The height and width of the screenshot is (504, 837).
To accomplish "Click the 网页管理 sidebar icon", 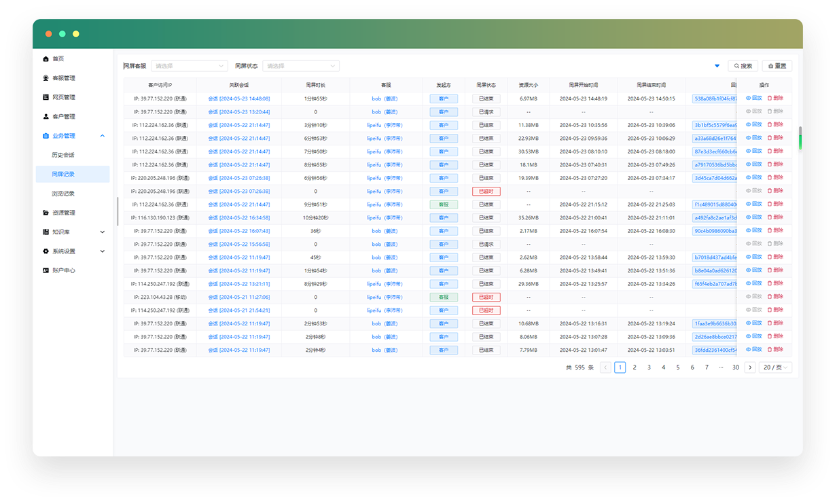I will pyautogui.click(x=46, y=97).
